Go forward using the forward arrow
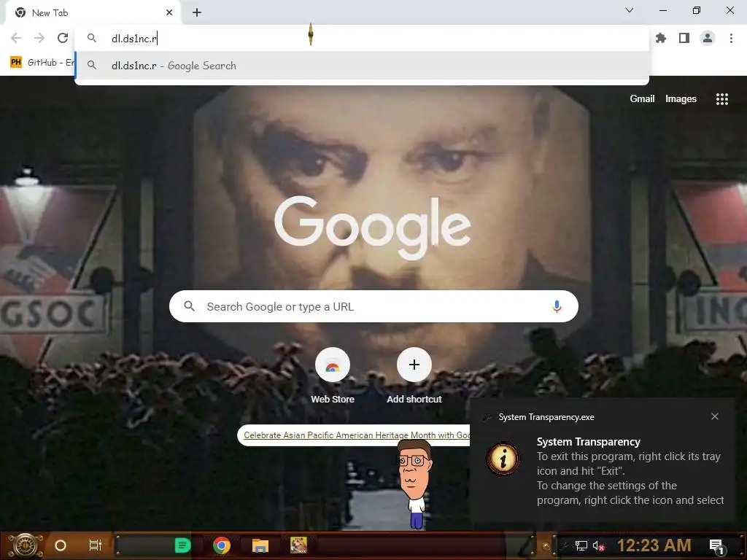 pyautogui.click(x=39, y=38)
